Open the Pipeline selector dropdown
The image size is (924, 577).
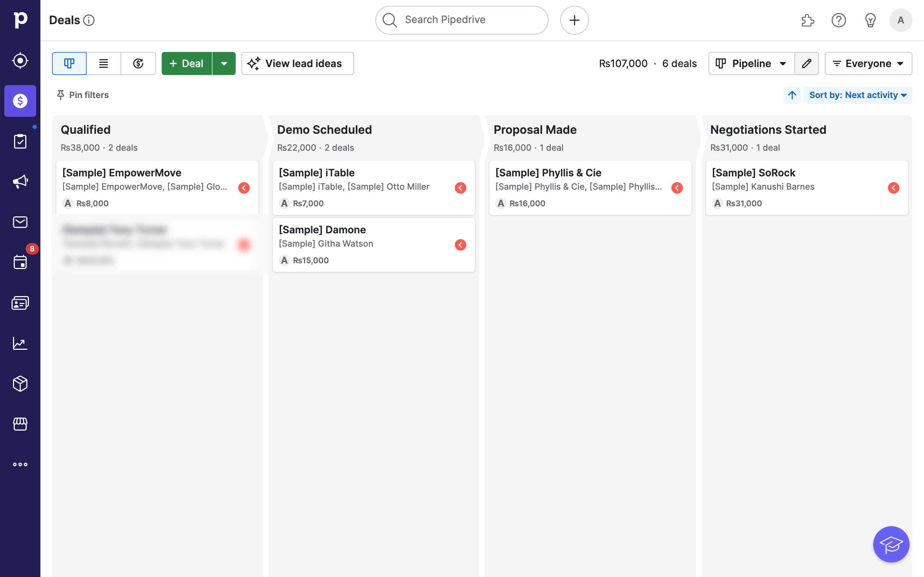[751, 63]
